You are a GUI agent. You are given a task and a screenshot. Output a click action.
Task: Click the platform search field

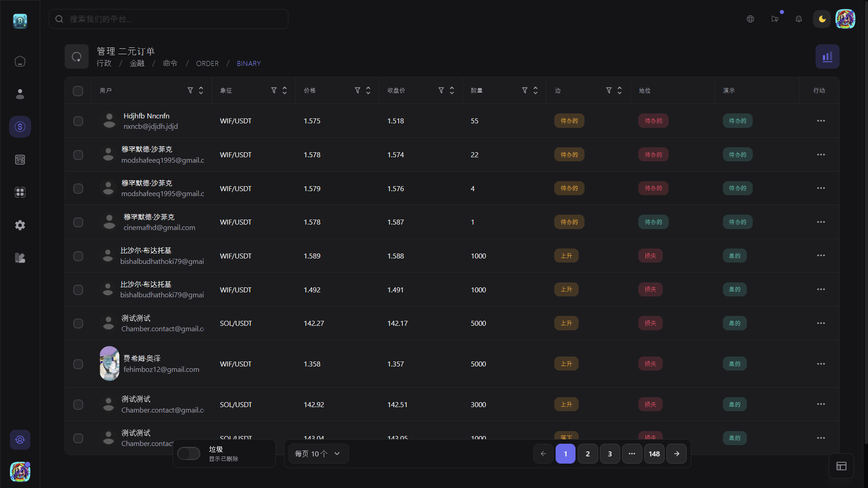point(168,19)
